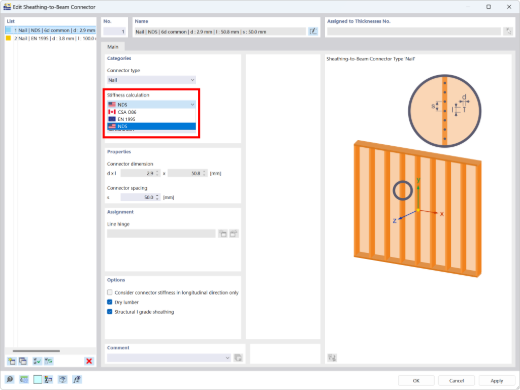The height and width of the screenshot is (390, 520).
Task: Switch to the Main tab
Action: 113,47
